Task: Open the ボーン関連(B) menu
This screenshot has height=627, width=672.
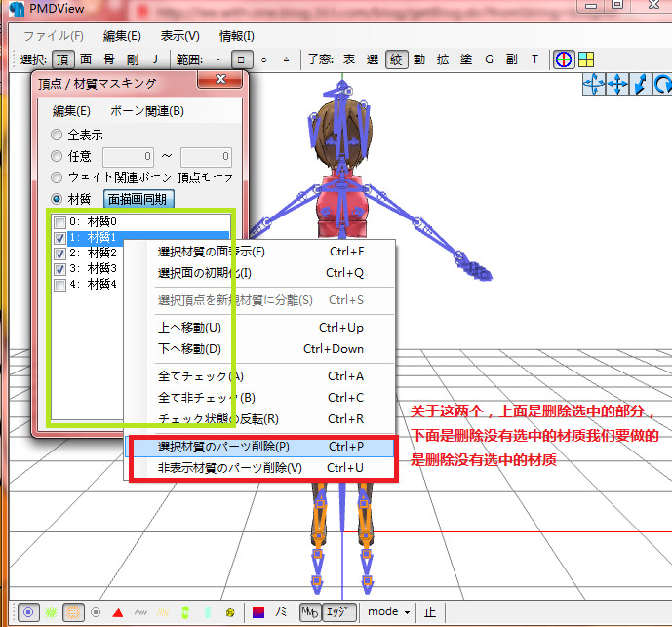Action: [x=147, y=111]
